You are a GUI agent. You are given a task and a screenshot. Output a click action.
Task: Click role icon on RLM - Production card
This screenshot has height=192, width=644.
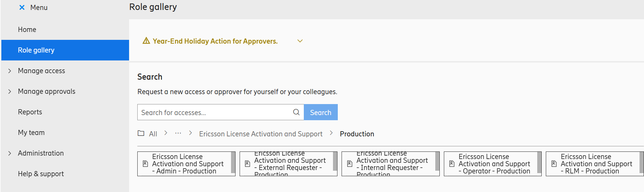click(554, 164)
